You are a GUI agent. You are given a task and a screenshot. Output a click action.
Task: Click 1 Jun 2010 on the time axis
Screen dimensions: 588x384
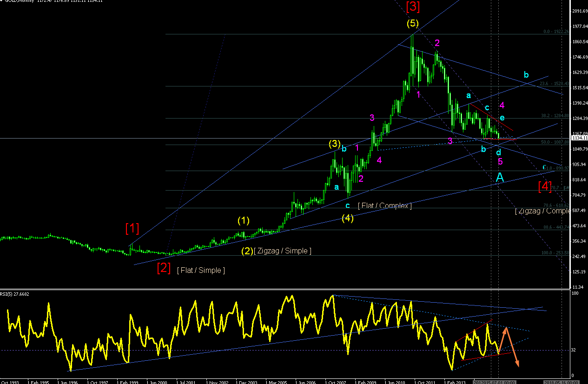(396, 382)
